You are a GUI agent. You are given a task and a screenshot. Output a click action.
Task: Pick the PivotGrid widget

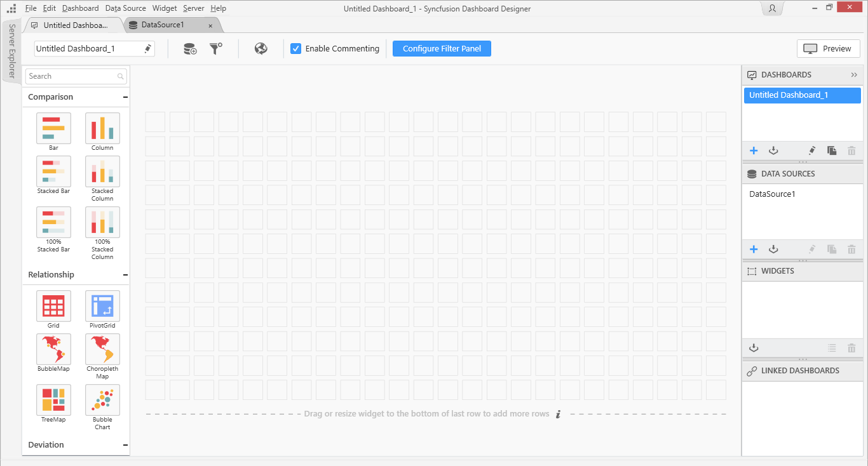[102, 306]
